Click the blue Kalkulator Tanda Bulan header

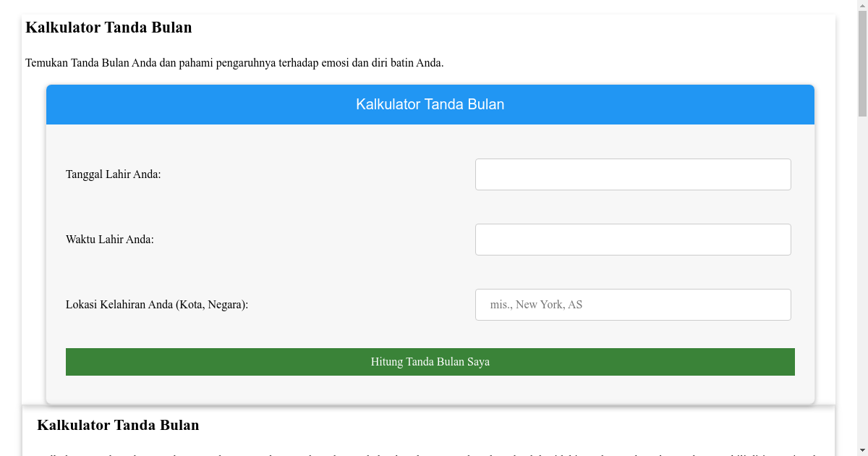coord(430,104)
